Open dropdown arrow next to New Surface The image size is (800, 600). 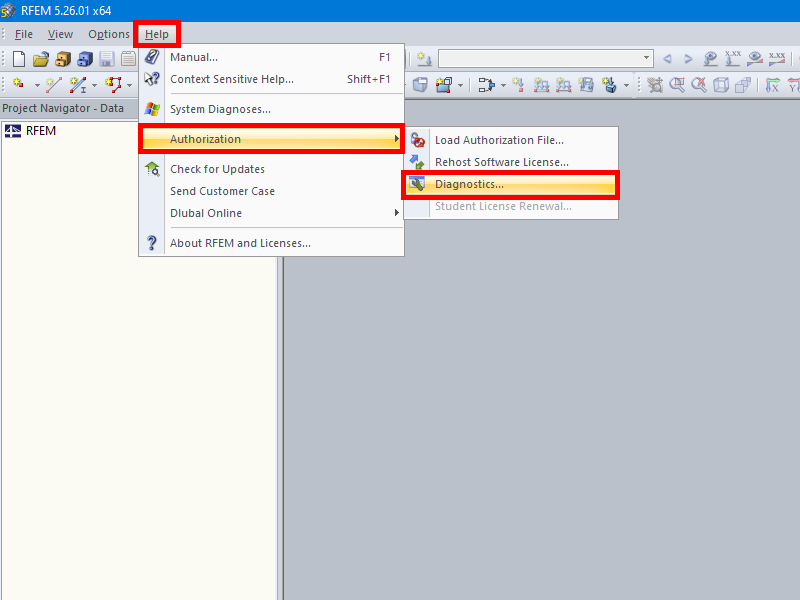click(x=130, y=85)
